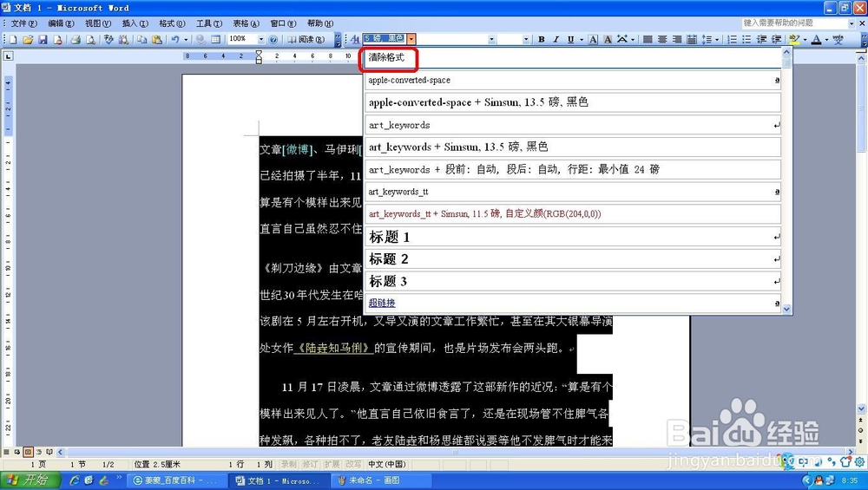This screenshot has height=490, width=868.
Task: Open font name dropdown arrow
Action: click(x=491, y=39)
